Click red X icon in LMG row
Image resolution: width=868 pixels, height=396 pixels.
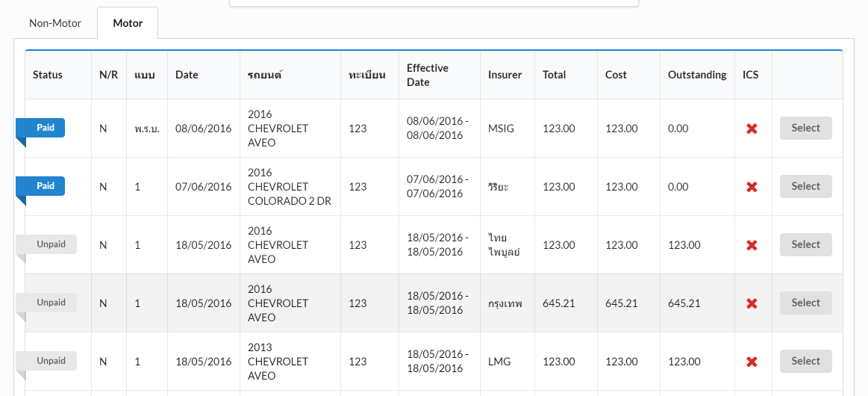pyautogui.click(x=752, y=362)
